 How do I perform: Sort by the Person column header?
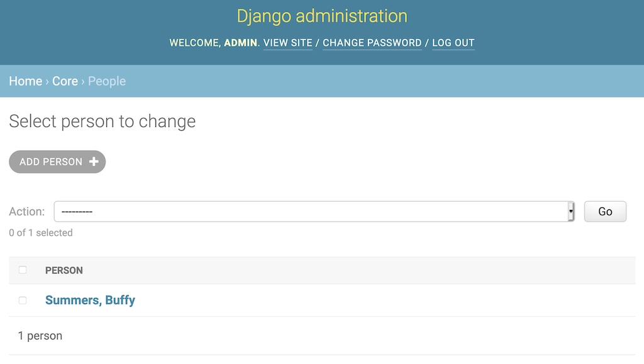64,270
